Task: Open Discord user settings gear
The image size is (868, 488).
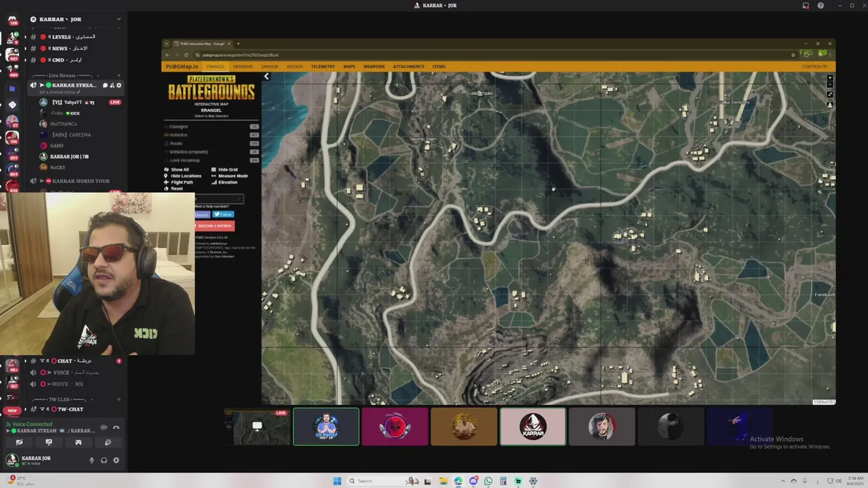Action: (116, 460)
